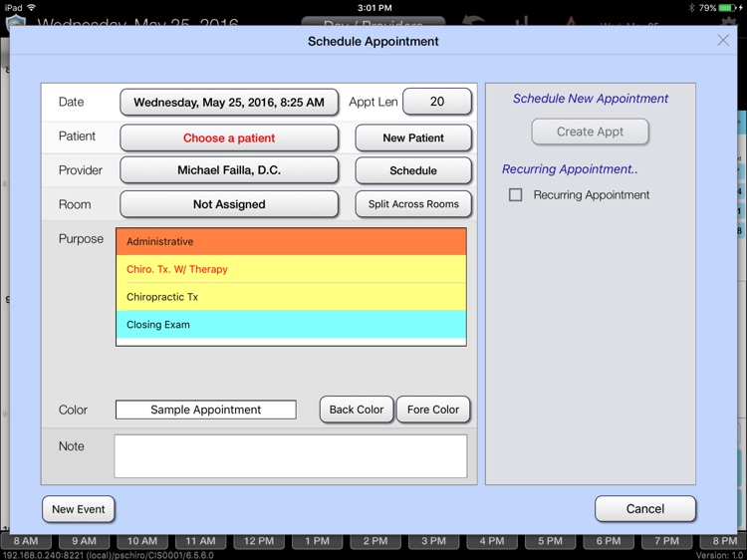Open the Back Color picker

point(357,410)
